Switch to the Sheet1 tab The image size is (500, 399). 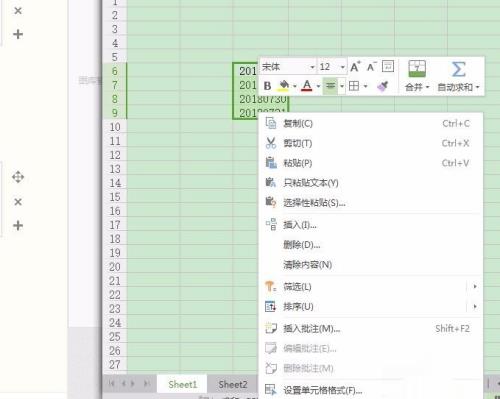click(182, 384)
